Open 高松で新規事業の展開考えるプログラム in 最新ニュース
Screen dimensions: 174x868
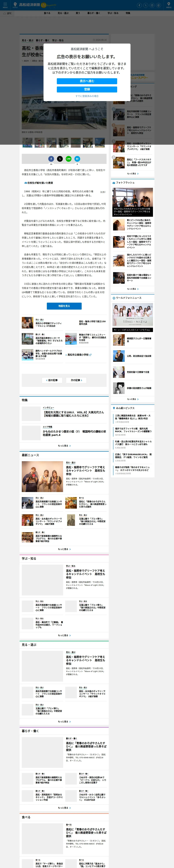[x=49, y=538]
